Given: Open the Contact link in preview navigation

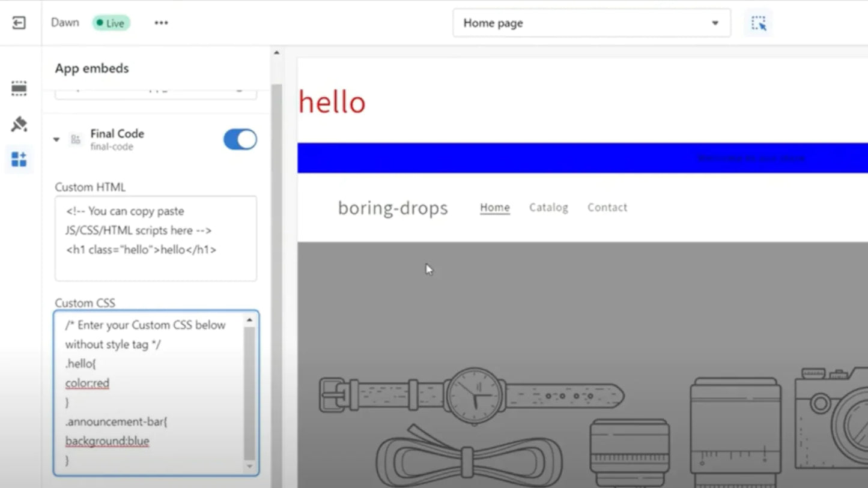Looking at the screenshot, I should click(607, 208).
